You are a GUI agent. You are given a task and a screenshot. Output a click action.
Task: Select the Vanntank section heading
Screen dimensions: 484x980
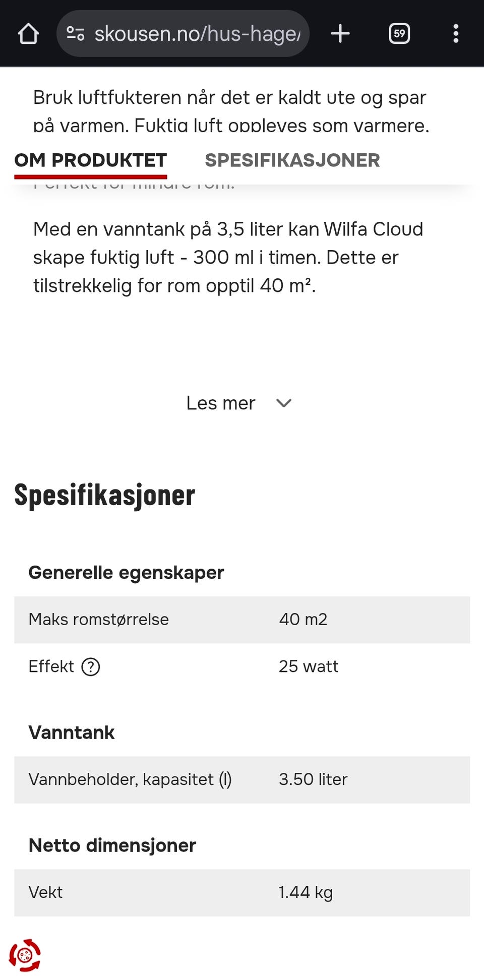(x=72, y=733)
